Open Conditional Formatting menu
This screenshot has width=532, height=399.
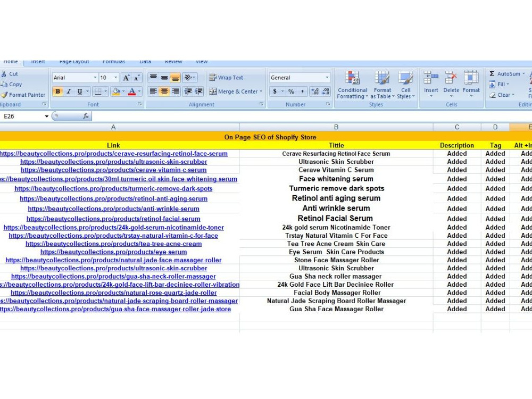(x=352, y=85)
